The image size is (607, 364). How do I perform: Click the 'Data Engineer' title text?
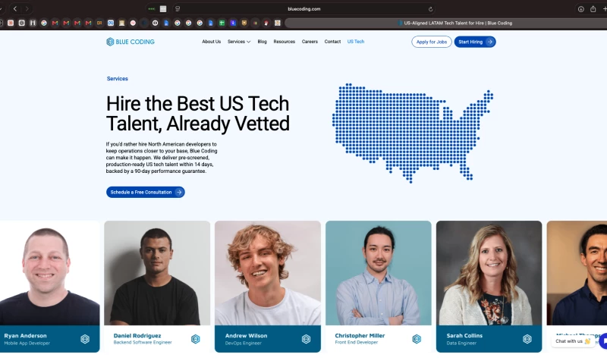461,343
